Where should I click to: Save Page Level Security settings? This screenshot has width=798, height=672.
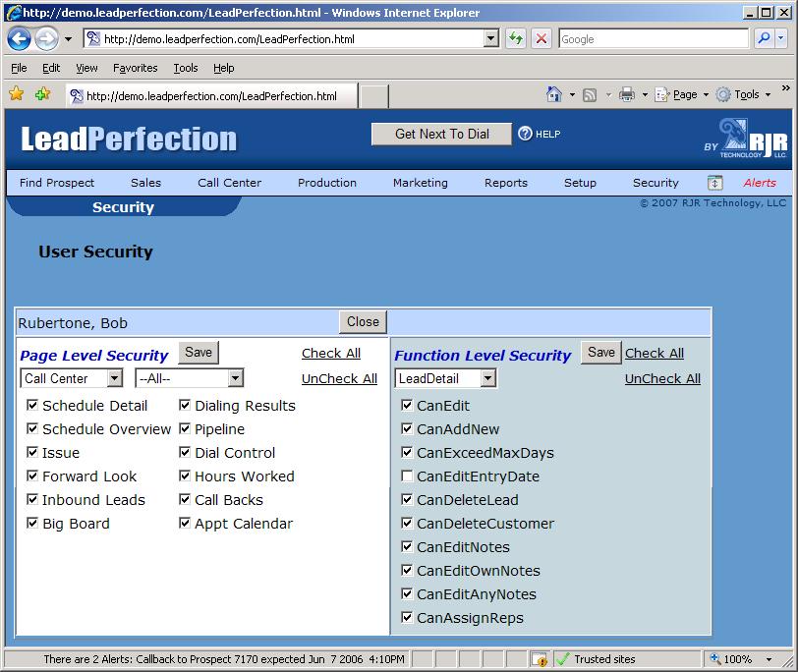199,352
